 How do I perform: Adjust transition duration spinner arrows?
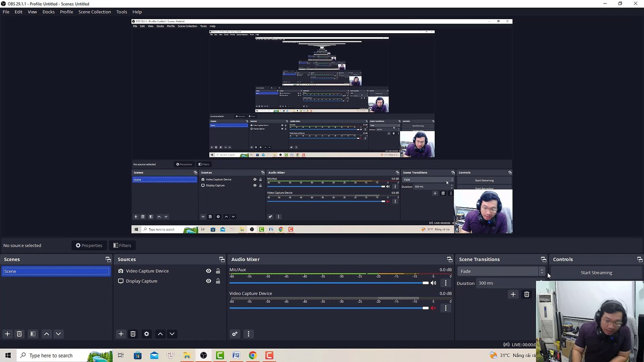(541, 283)
